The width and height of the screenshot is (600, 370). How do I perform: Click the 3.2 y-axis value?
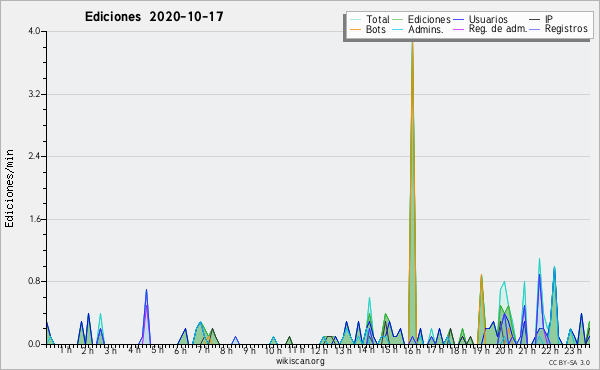point(34,94)
